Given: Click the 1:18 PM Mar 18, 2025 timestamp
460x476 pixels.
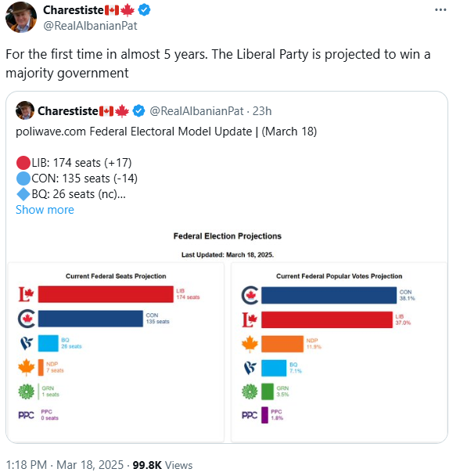Looking at the screenshot, I should point(65,465).
